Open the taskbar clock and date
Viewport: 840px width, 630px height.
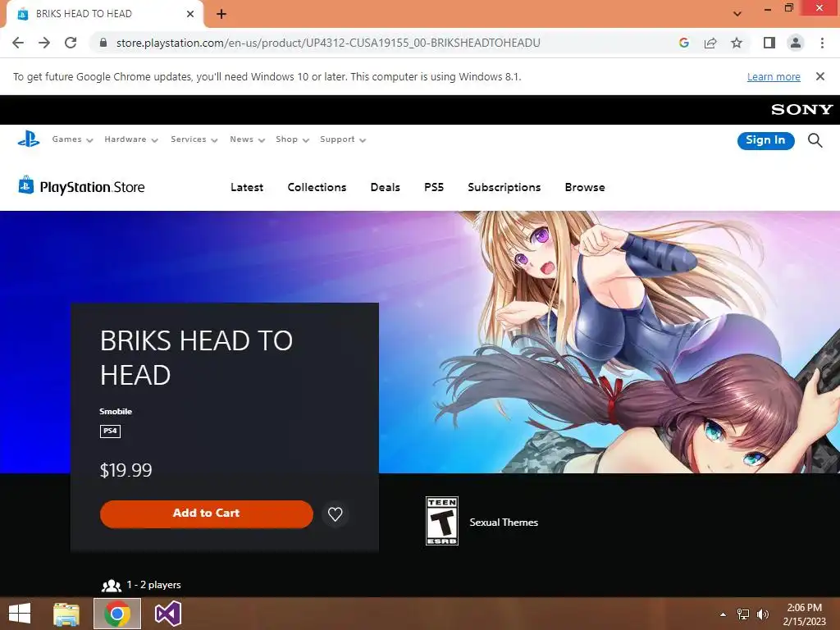804,614
